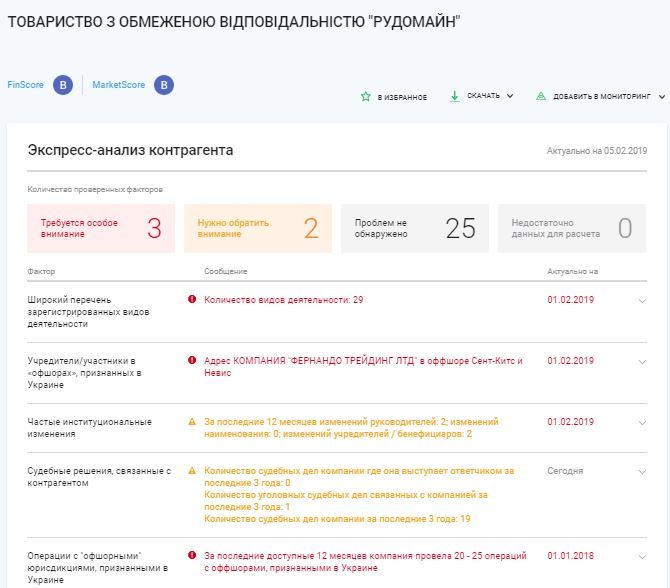Screen dimensions: 670x588
Task: Select the Проблем не обнаружено card
Action: click(x=415, y=228)
